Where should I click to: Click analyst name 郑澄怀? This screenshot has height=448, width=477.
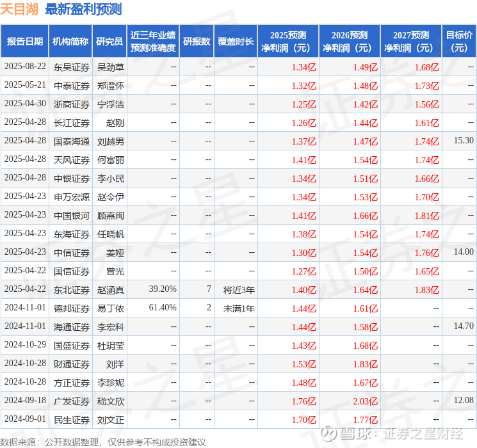click(110, 86)
